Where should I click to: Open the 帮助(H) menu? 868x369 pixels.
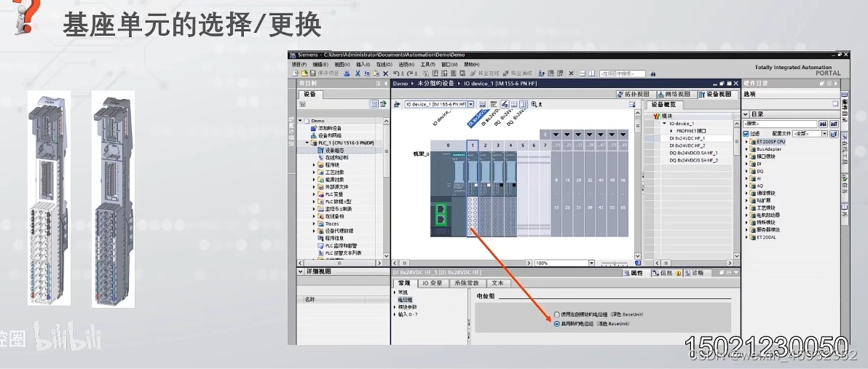(x=471, y=64)
